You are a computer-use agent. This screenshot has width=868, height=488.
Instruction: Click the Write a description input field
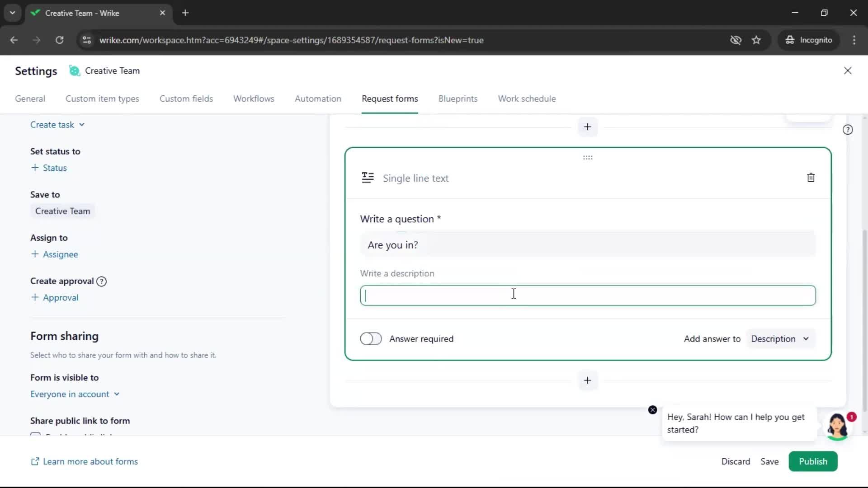point(588,296)
